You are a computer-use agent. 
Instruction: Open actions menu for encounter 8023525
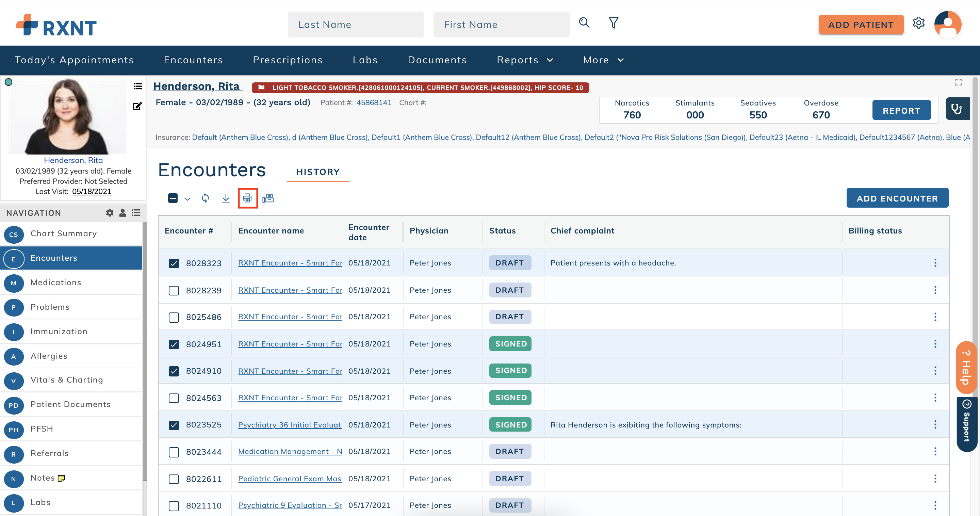[x=935, y=425]
